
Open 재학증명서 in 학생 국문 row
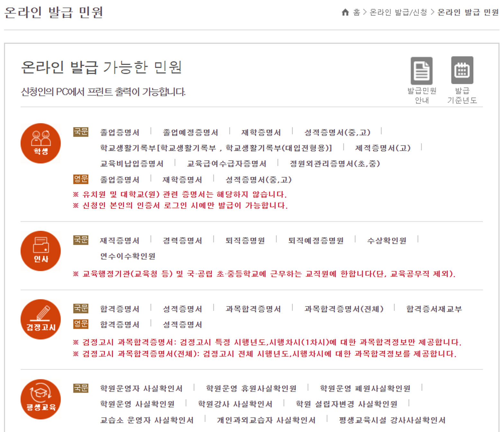[x=261, y=133]
